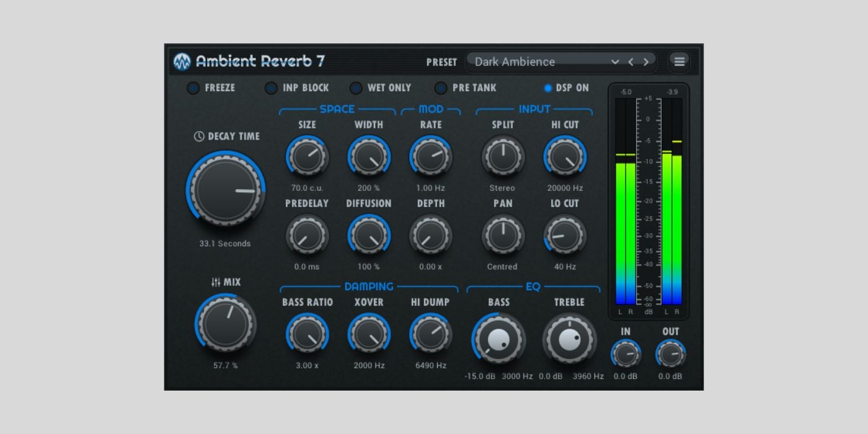This screenshot has height=434, width=868.
Task: Click the DIFFUSION knob
Action: (x=369, y=235)
